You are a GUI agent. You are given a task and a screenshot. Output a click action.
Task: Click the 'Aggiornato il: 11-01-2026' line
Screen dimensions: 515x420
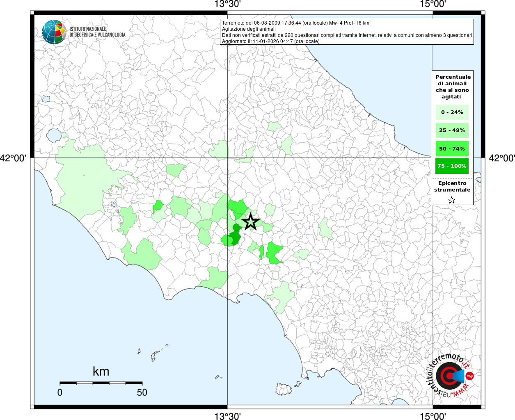[271, 41]
